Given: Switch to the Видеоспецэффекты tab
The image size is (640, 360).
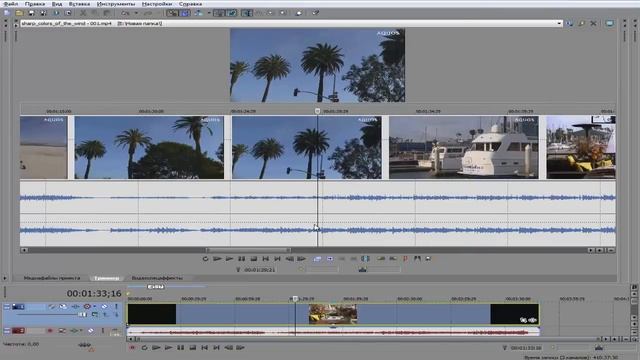Looking at the screenshot, I should tap(157, 278).
